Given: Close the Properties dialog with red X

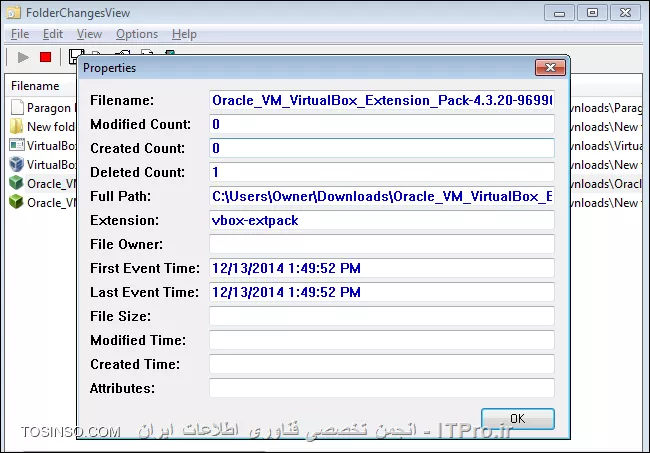Looking at the screenshot, I should click(550, 67).
